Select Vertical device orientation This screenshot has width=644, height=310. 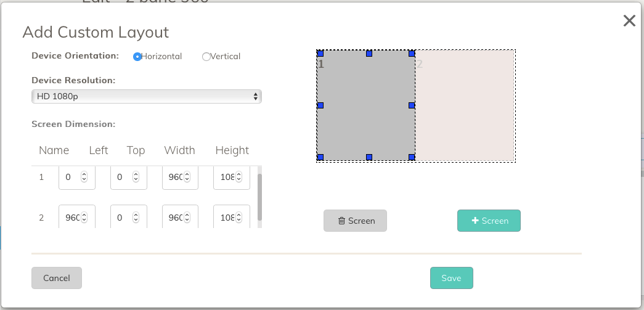coord(206,57)
